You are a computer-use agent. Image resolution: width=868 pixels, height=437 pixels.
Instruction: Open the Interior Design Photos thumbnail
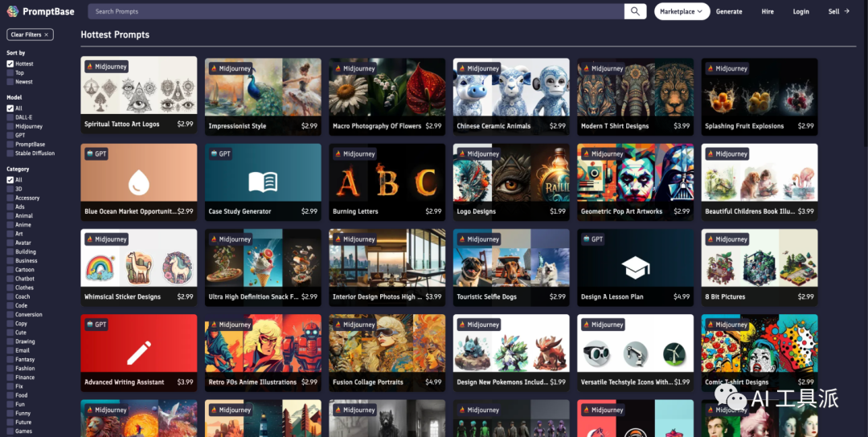(x=387, y=258)
